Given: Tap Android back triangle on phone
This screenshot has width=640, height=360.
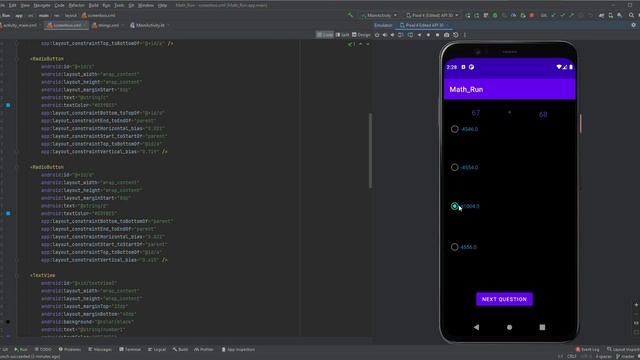Looking at the screenshot, I should click(x=476, y=327).
